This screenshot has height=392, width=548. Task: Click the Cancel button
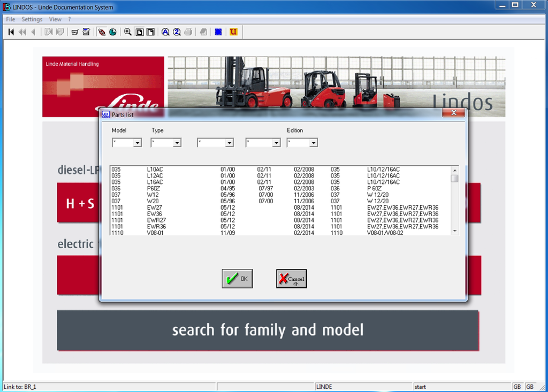pyautogui.click(x=292, y=279)
